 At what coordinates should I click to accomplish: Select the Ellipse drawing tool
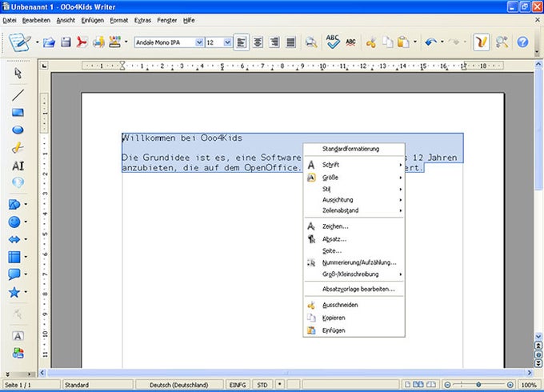18,130
